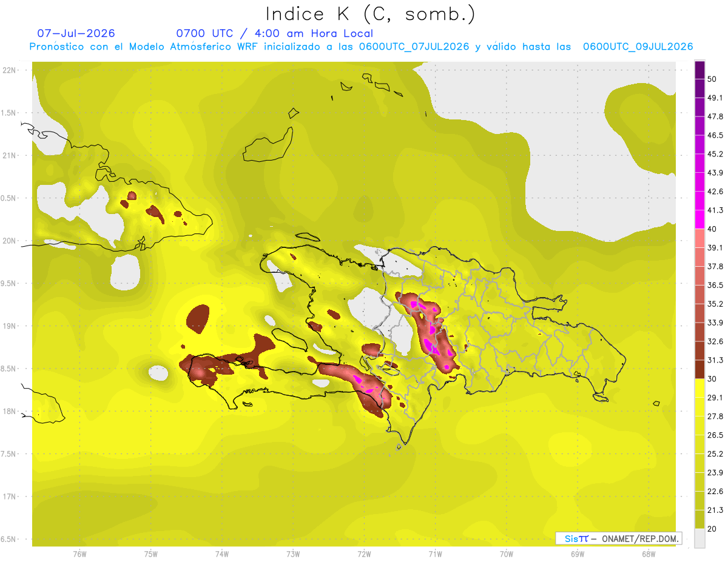The width and height of the screenshot is (728, 562).
Task: Click the "72W" longitude label
Action: click(364, 554)
